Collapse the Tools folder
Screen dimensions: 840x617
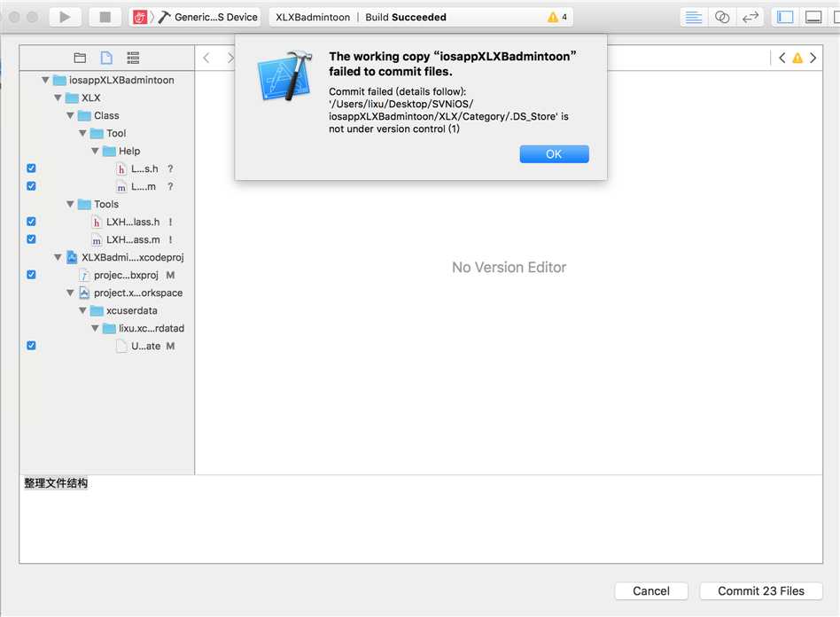pos(70,204)
